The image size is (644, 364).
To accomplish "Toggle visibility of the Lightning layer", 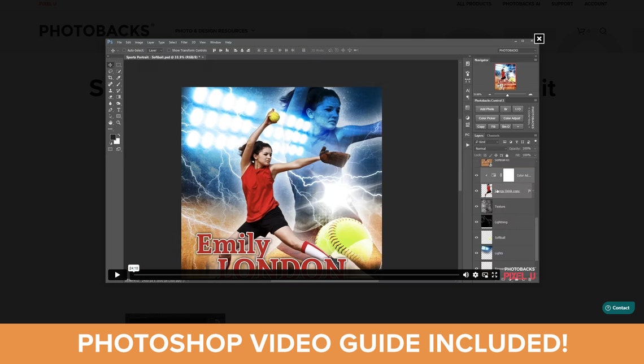I will [x=476, y=222].
